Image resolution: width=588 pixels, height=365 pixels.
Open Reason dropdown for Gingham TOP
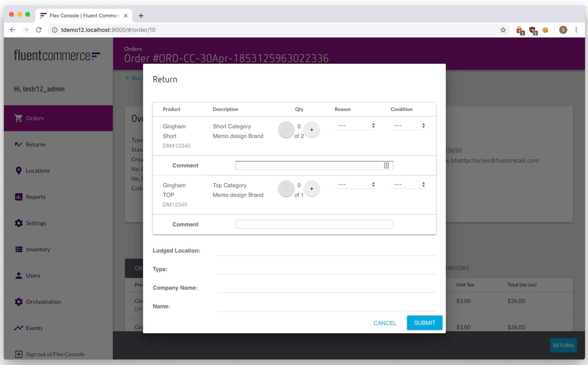point(356,185)
